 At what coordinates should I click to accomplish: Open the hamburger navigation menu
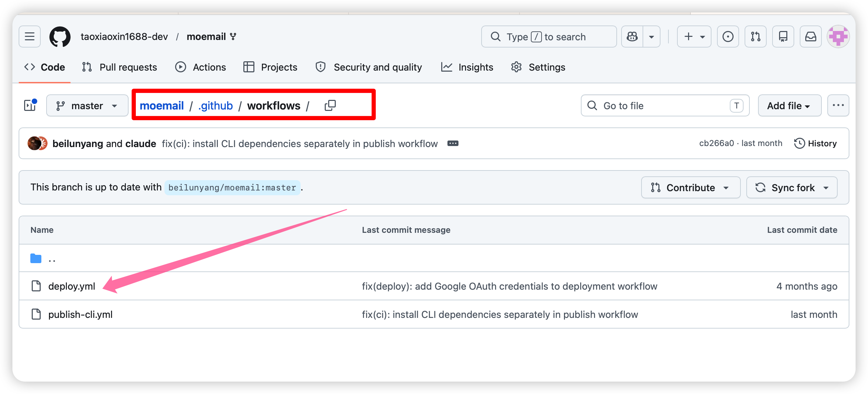(30, 37)
